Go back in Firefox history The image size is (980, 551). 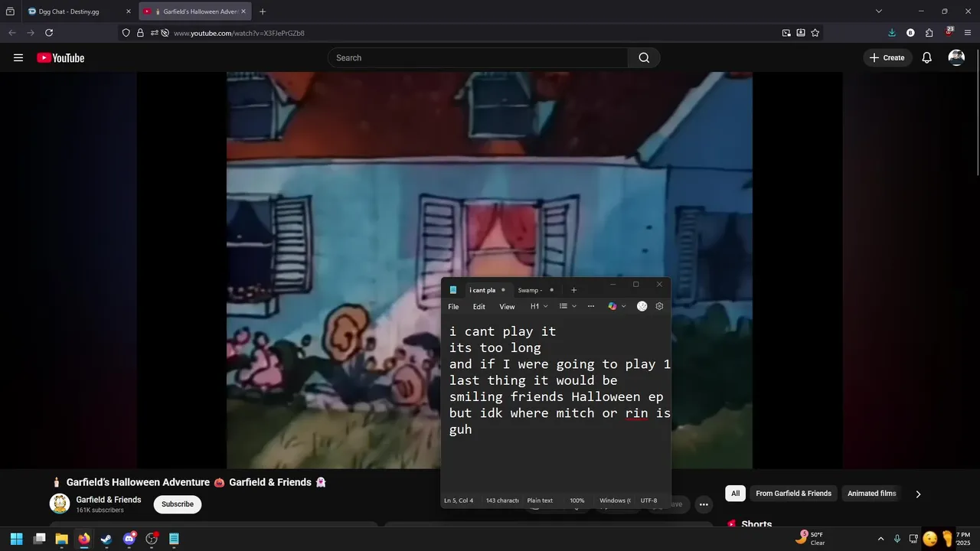click(x=11, y=33)
